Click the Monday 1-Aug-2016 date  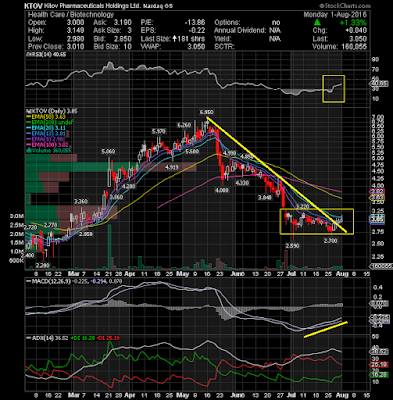pos(335,15)
